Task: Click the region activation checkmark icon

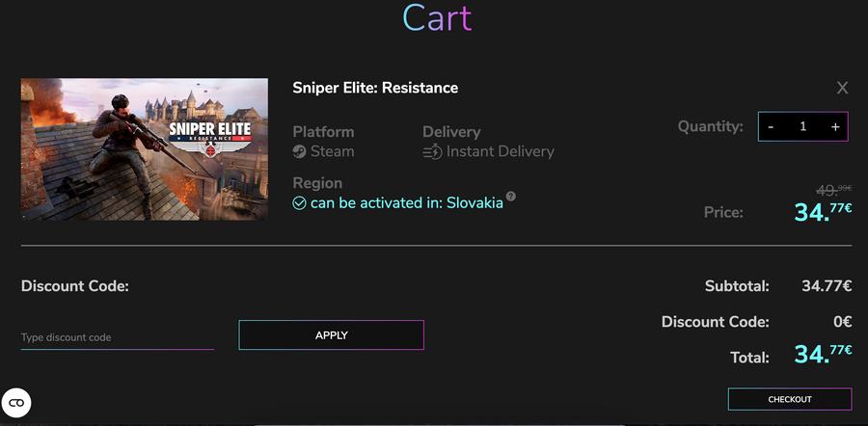Action: coord(299,203)
